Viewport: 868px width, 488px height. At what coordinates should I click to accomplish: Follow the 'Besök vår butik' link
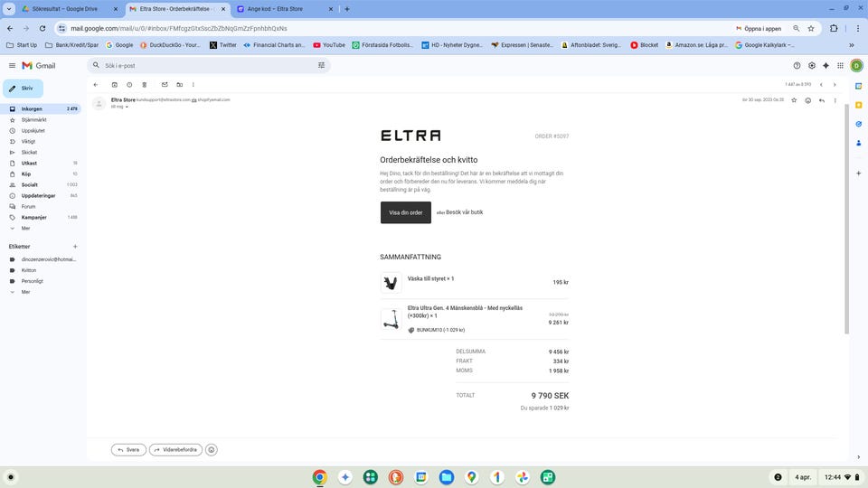point(465,212)
